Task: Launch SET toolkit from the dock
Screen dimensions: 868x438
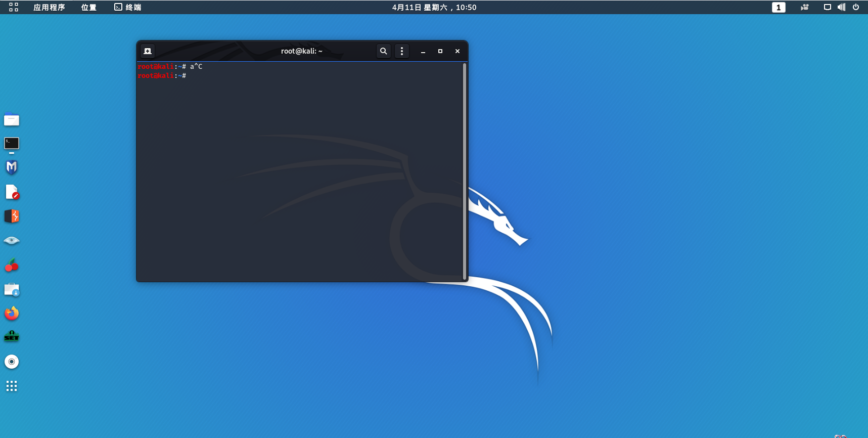Action: (12, 337)
